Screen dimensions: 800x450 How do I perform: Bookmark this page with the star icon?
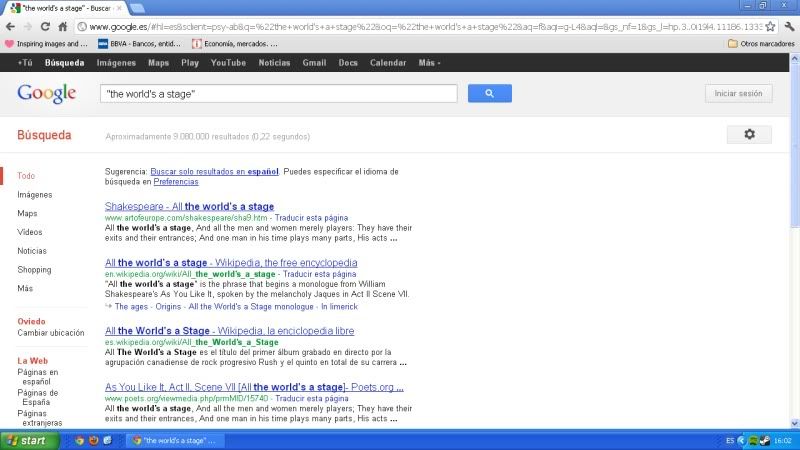pos(770,27)
